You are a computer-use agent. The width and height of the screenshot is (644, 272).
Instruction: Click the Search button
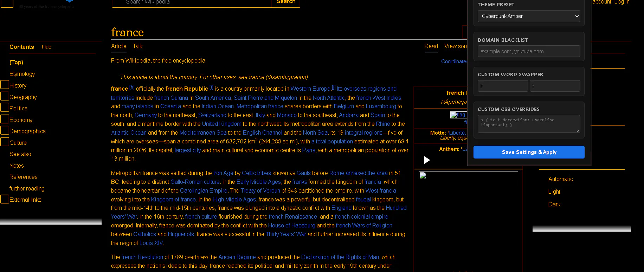click(x=286, y=3)
